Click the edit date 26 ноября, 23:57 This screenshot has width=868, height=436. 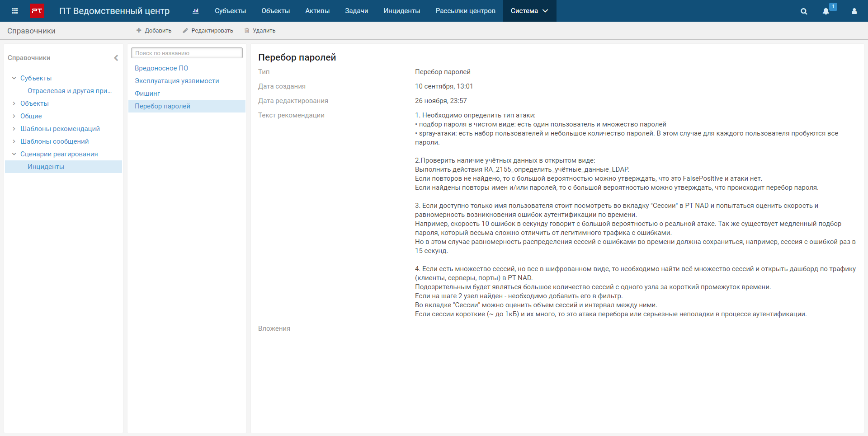click(x=441, y=101)
